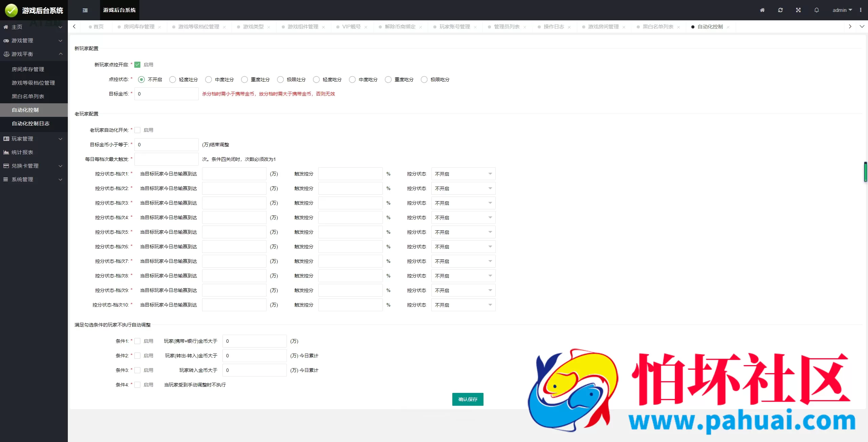Close the 游戏组件管理 tab

[x=323, y=27]
